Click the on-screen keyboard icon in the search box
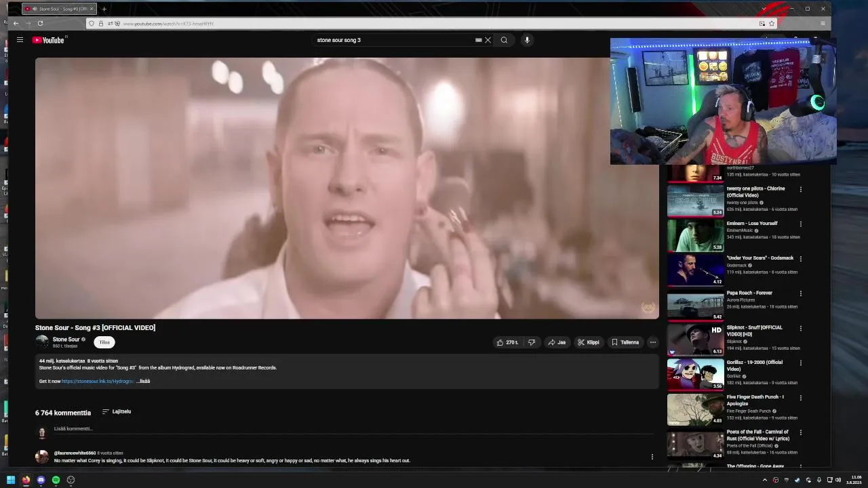This screenshot has height=488, width=868. (x=478, y=40)
